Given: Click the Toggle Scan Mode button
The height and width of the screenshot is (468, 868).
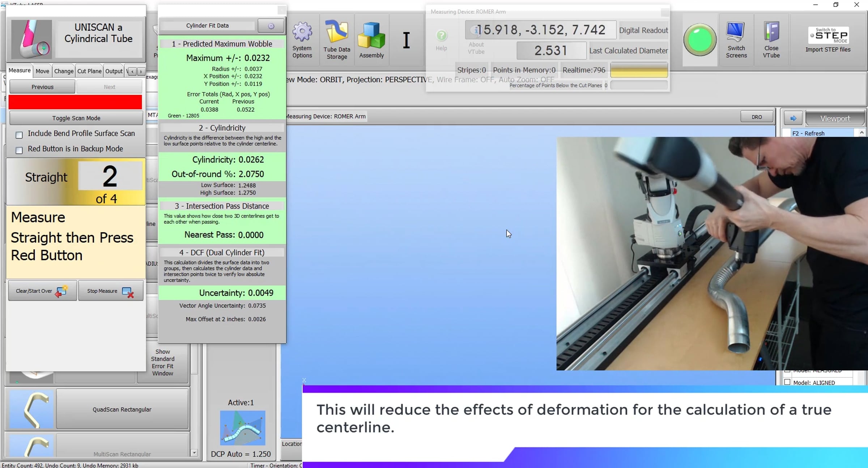Looking at the screenshot, I should (76, 118).
